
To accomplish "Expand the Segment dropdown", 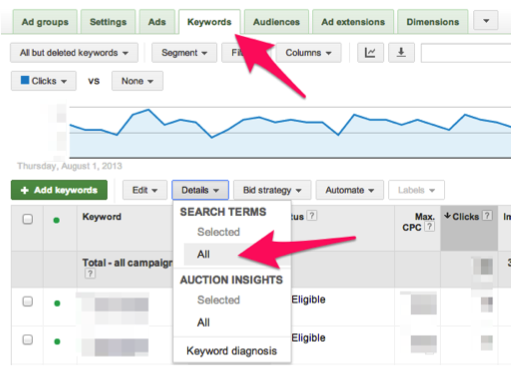I will [184, 53].
